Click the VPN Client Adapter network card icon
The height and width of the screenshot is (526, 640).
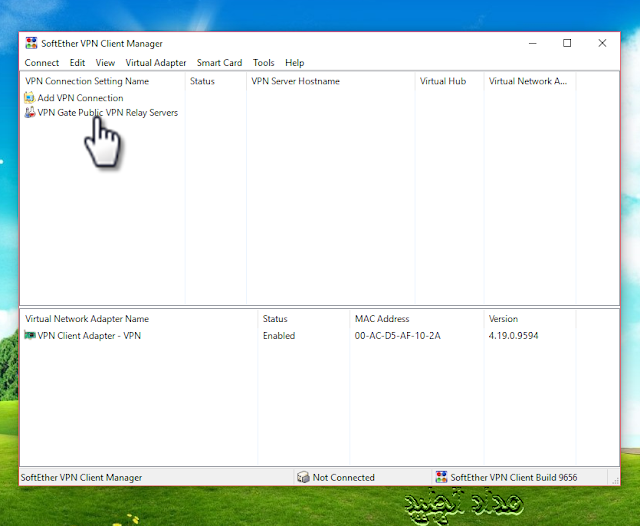pos(30,335)
